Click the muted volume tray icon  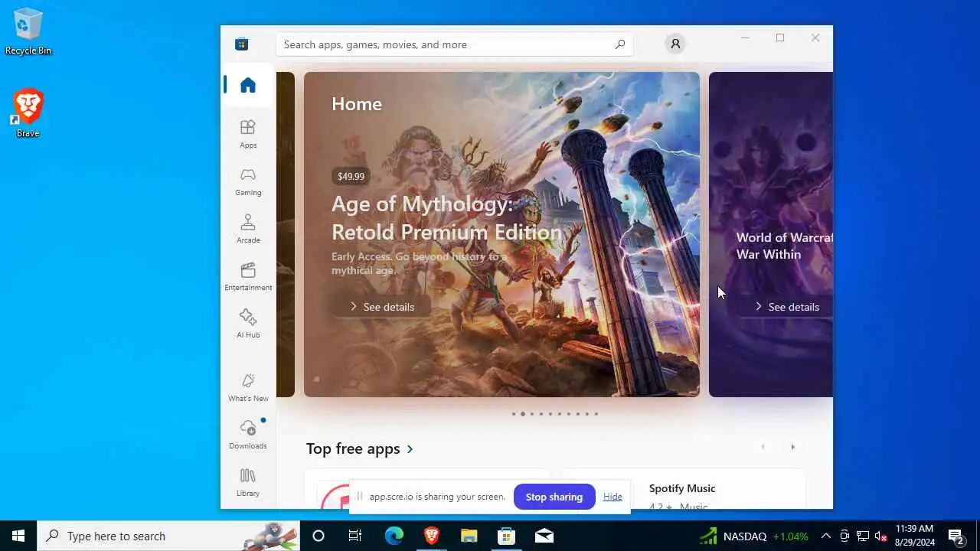(881, 536)
